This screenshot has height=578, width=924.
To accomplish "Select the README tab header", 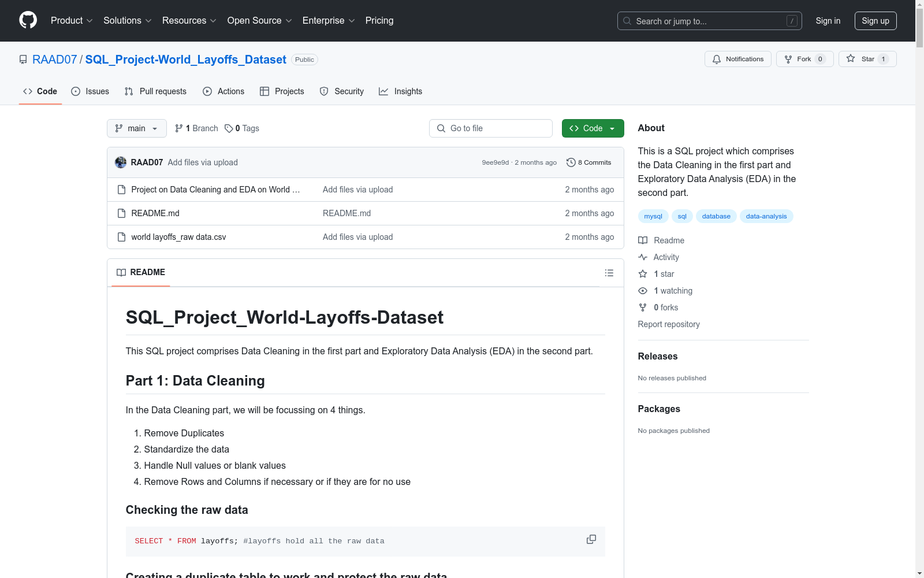I will click(x=141, y=272).
